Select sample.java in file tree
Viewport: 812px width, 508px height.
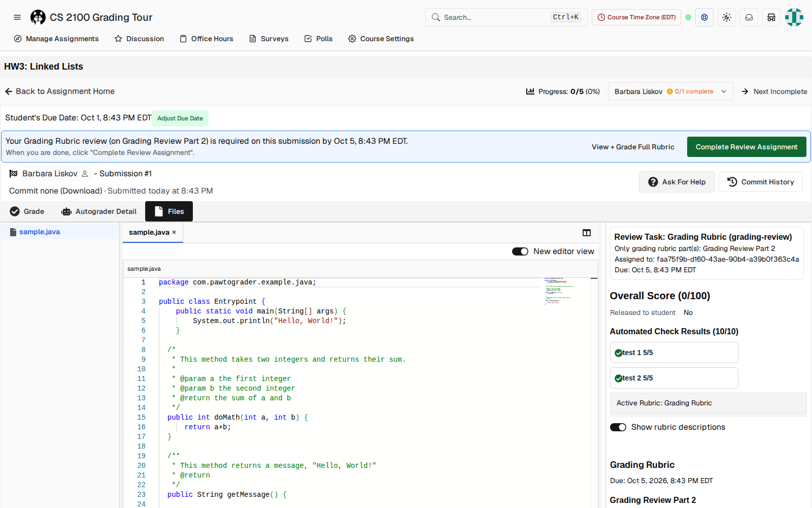tap(60, 232)
